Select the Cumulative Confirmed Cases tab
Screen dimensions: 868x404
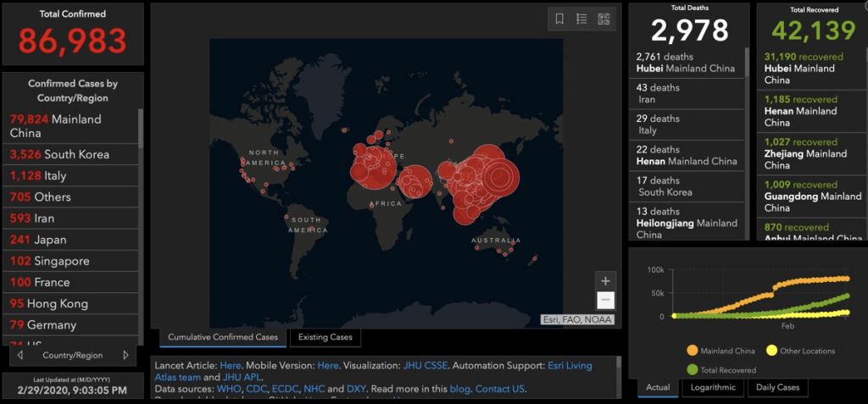[x=222, y=337]
